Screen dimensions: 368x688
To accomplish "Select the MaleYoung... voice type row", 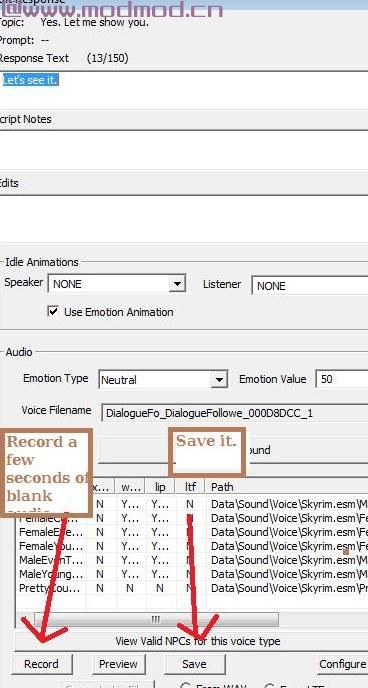I will coord(192,574).
